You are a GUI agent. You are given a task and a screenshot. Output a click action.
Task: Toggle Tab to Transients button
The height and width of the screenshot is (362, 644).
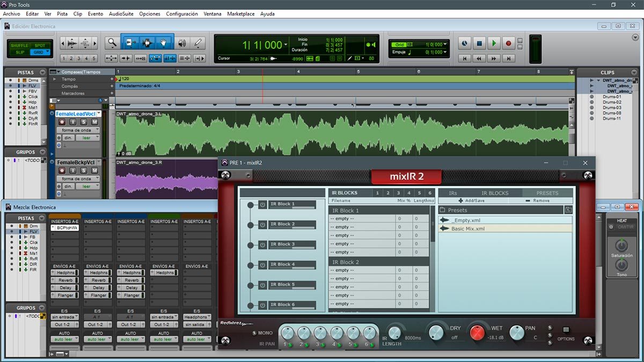pos(126,58)
